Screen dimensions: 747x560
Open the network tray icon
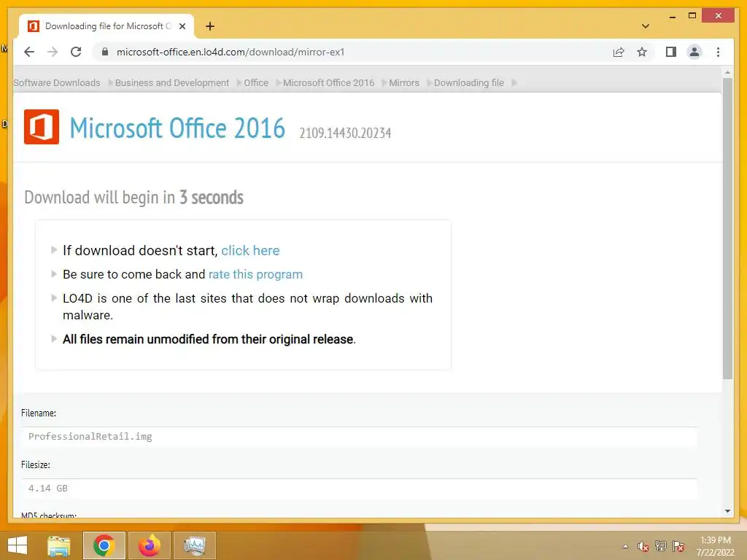point(661,546)
